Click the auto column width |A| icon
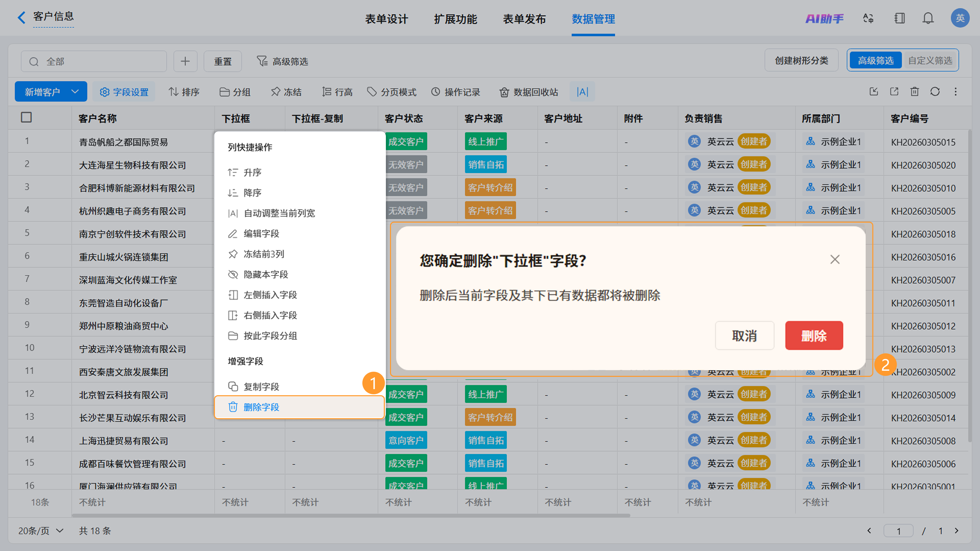This screenshot has height=551, width=980. tap(582, 92)
